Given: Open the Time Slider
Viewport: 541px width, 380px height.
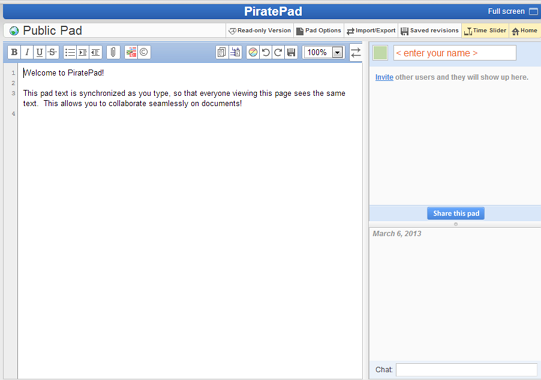Looking at the screenshot, I should pos(485,31).
